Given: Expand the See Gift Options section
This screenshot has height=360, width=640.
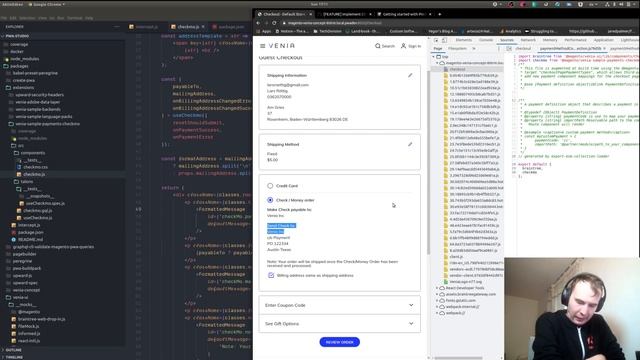Looking at the screenshot, I should coord(340,324).
